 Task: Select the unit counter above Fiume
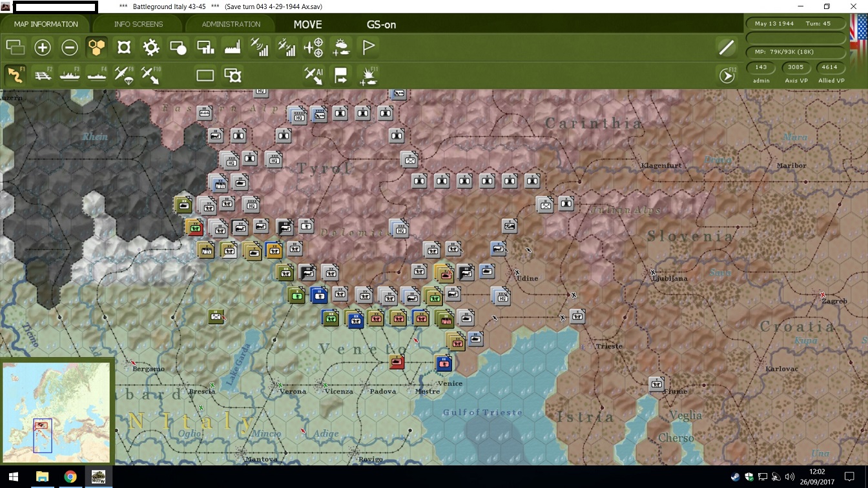pyautogui.click(x=657, y=384)
